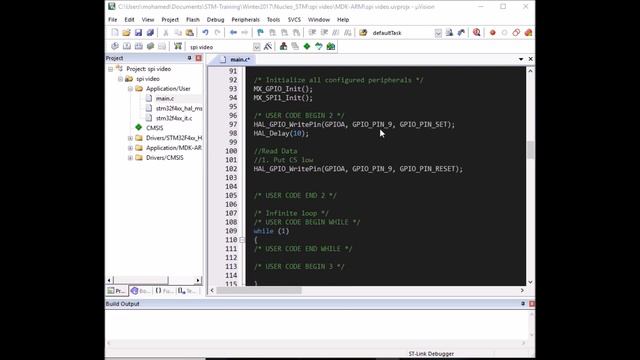Click the Save icon in toolbar
This screenshot has width=640, height=360.
click(138, 33)
